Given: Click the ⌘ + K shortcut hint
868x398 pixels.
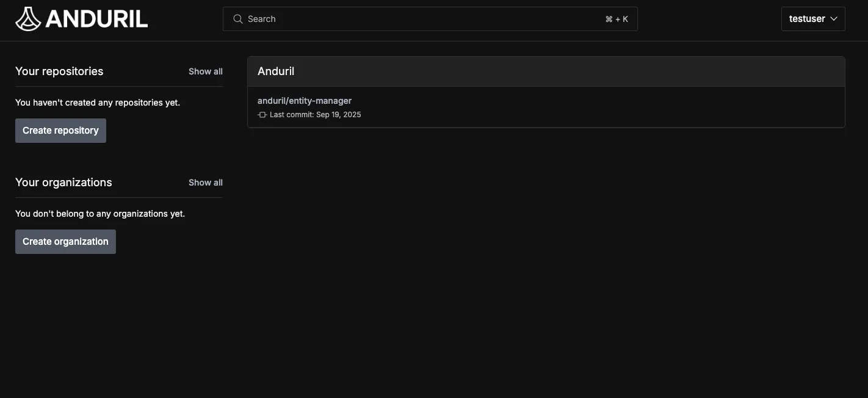Looking at the screenshot, I should pos(617,19).
